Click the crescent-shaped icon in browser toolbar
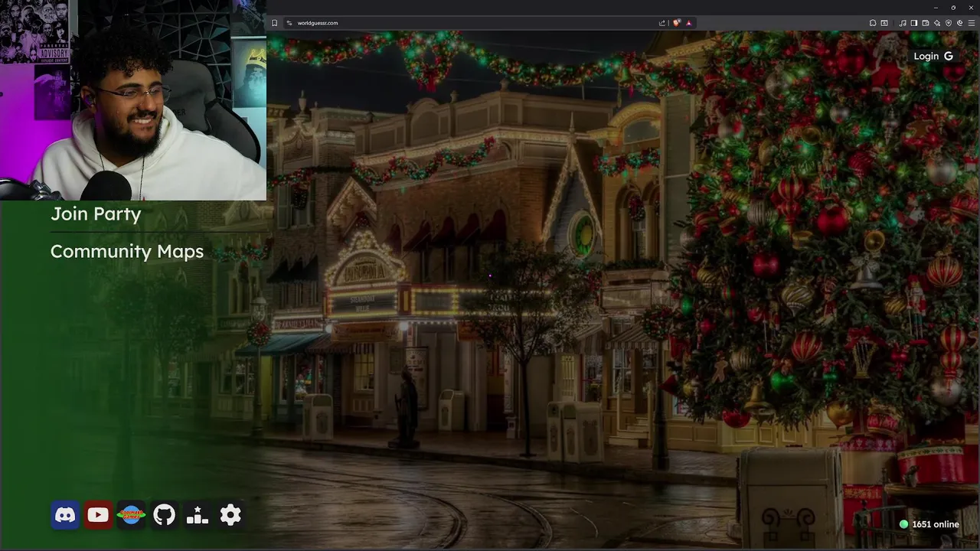 (960, 23)
